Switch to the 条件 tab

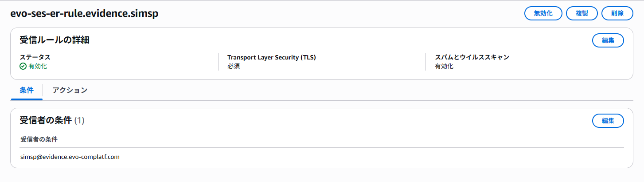[x=27, y=90]
